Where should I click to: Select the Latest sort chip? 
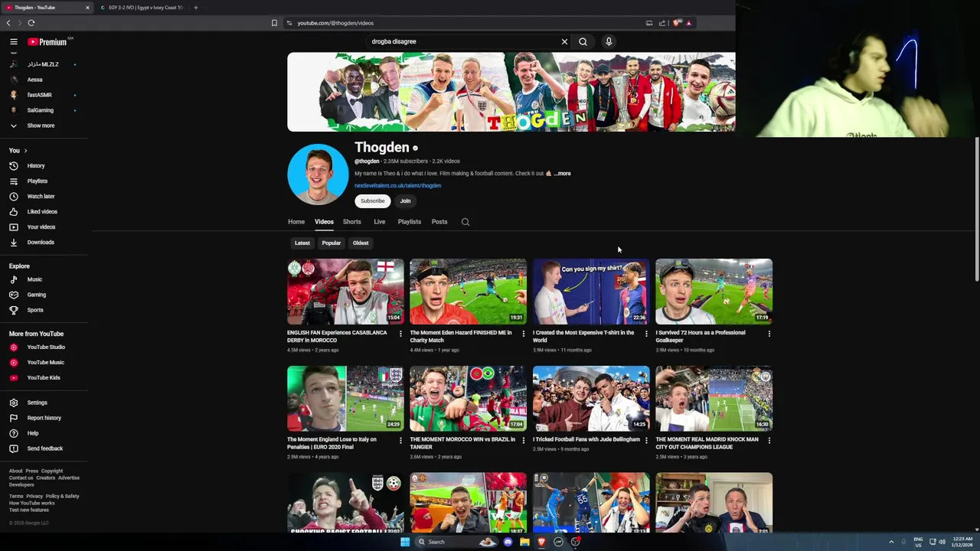click(x=302, y=243)
